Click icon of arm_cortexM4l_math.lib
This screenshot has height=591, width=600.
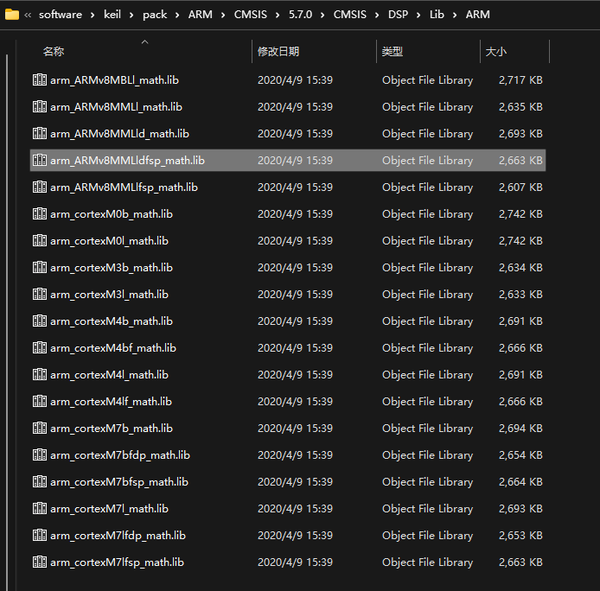(x=39, y=374)
